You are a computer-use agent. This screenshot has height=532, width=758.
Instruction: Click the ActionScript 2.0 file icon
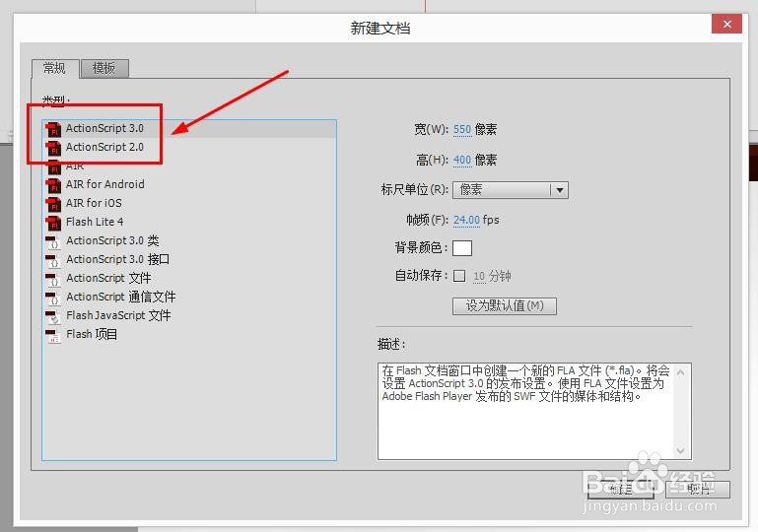[53, 148]
